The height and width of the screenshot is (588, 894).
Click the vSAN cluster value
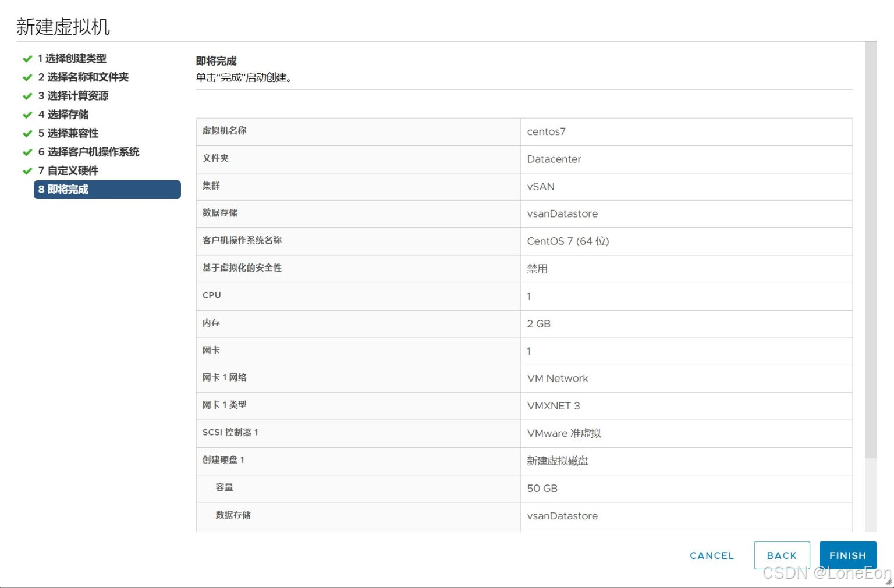click(x=541, y=186)
